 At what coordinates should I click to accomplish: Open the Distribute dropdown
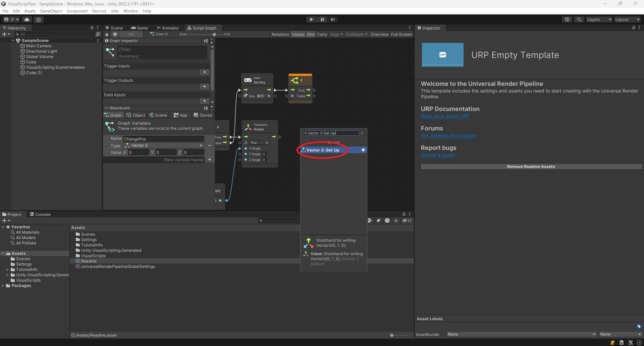356,34
